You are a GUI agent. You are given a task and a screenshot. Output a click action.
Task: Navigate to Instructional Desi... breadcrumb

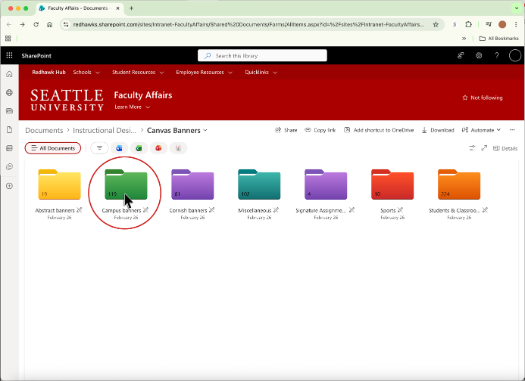click(104, 130)
